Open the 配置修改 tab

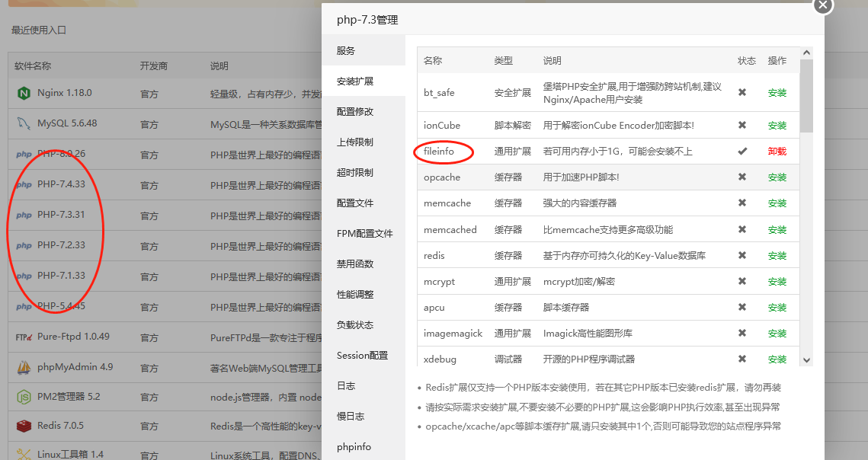coord(364,111)
